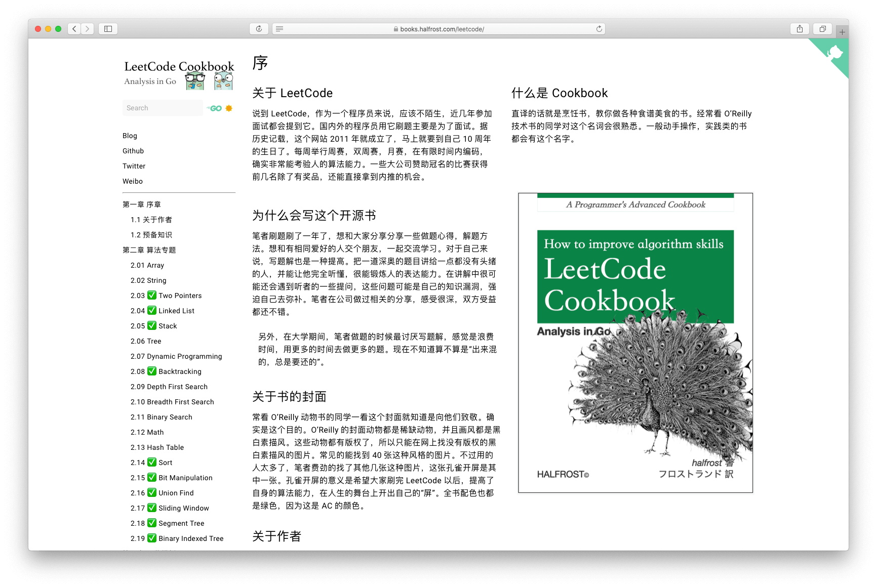This screenshot has width=877, height=588.
Task: Open the Github link in the sidebar
Action: point(133,151)
